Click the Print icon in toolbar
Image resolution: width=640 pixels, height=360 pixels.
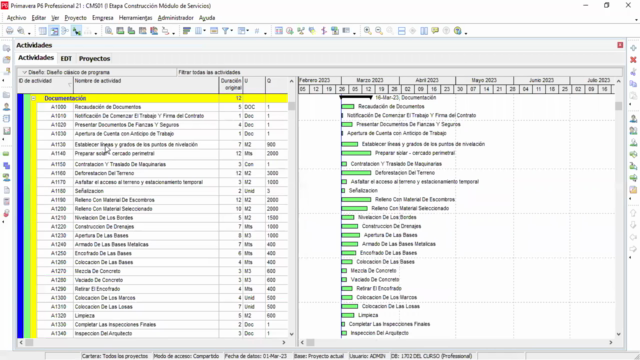click(x=9, y=31)
